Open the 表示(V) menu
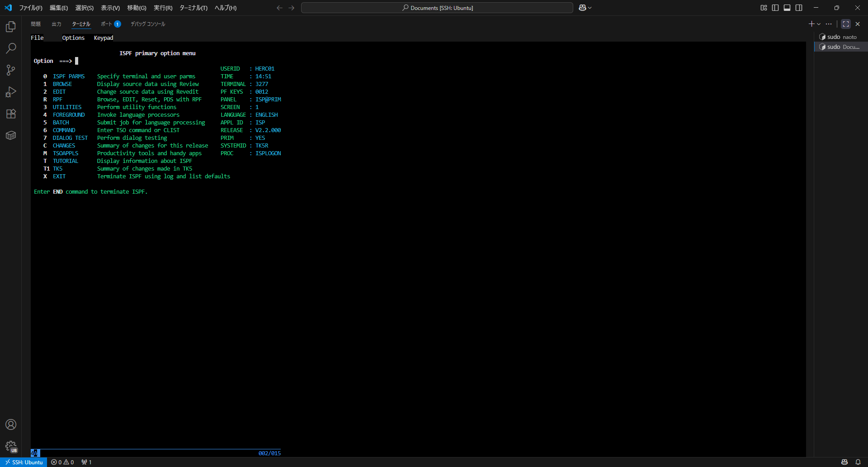The width and height of the screenshot is (868, 467). [110, 8]
